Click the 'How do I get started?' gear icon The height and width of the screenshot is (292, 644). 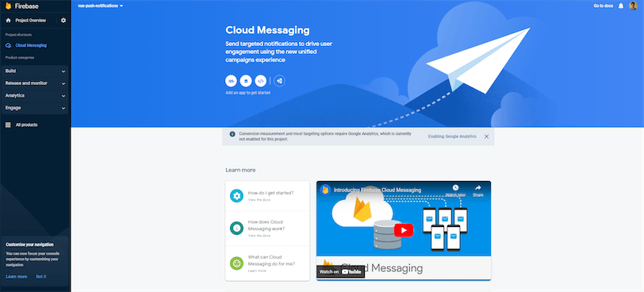tap(236, 196)
